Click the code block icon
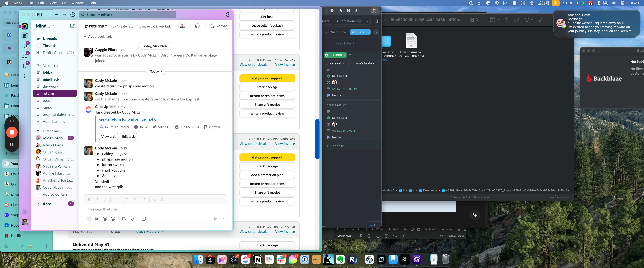Viewport: 644px width, 268px height. (x=163, y=200)
